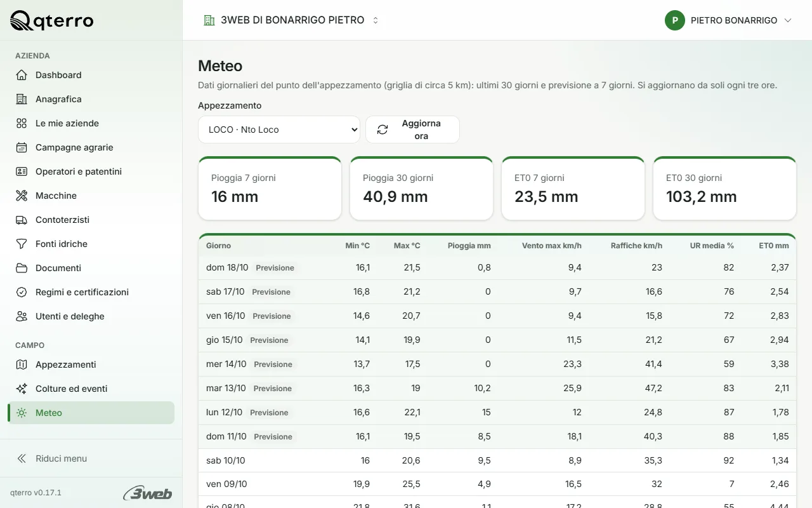This screenshot has height=508, width=812.
Task: Expand the 3WEB DI BONARRIGO PIETRO company switcher
Action: (292, 20)
